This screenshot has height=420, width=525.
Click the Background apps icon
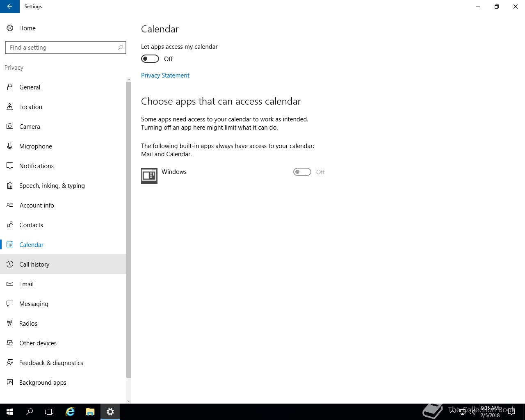click(10, 382)
